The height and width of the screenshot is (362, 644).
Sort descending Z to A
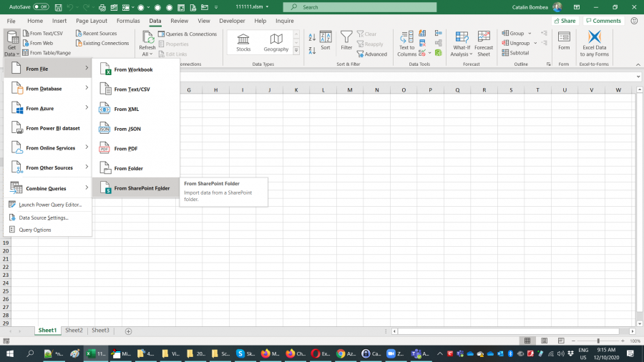(312, 51)
